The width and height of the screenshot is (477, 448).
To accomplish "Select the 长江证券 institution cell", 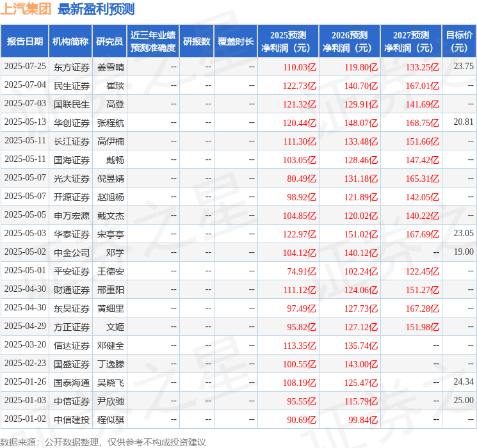I will tap(72, 141).
